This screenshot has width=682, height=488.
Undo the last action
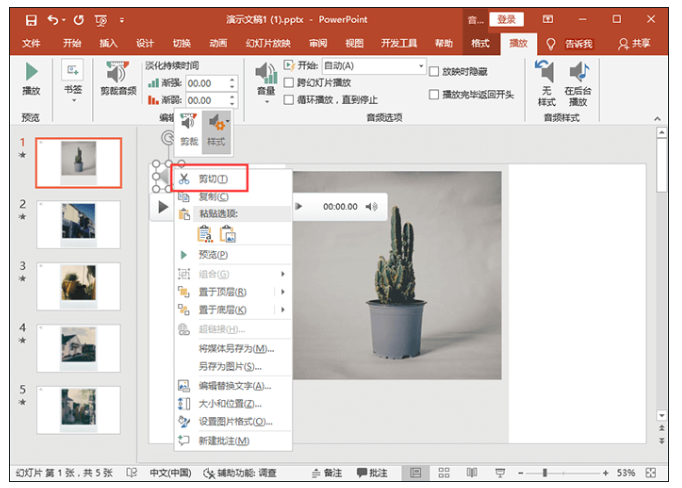tap(53, 20)
